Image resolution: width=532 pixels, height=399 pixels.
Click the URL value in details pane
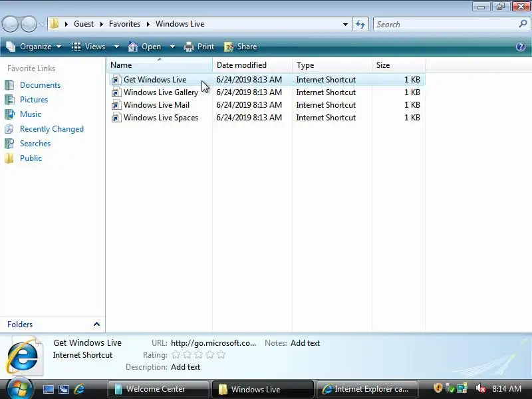(213, 343)
